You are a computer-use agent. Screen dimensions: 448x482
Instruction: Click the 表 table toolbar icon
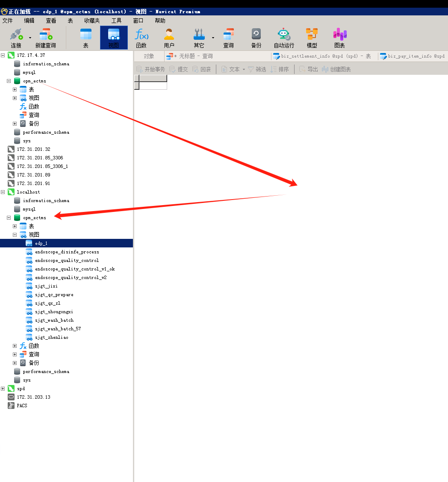(86, 38)
